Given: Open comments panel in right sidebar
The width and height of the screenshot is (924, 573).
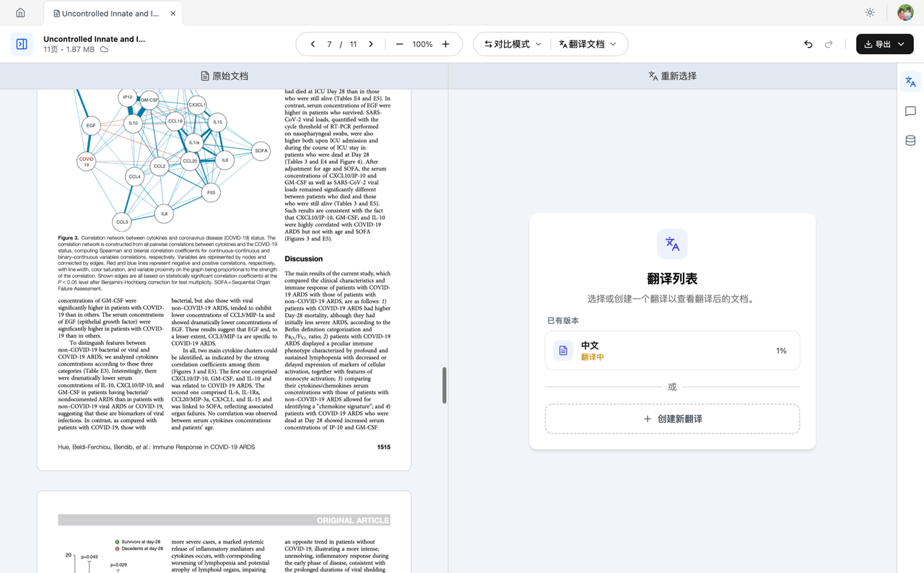Looking at the screenshot, I should pyautogui.click(x=910, y=111).
